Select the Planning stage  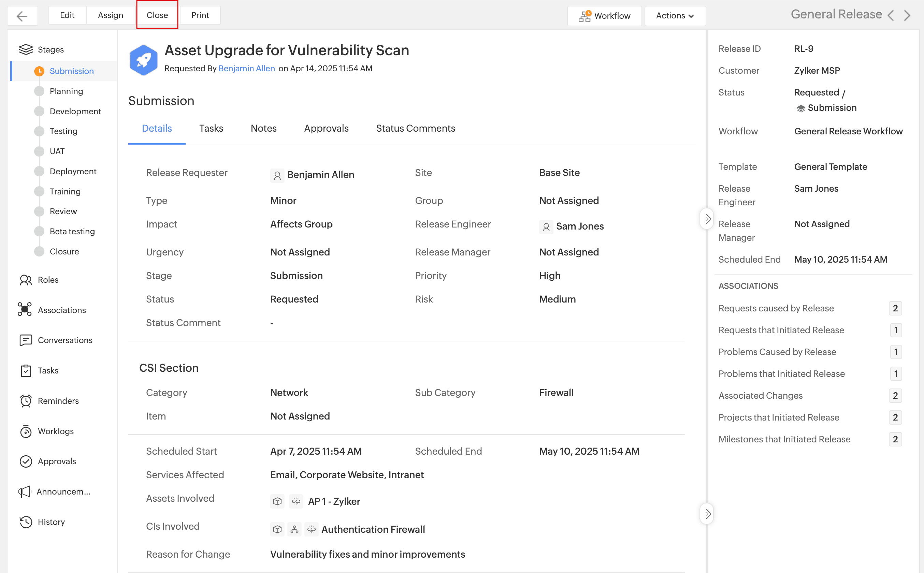tap(66, 91)
